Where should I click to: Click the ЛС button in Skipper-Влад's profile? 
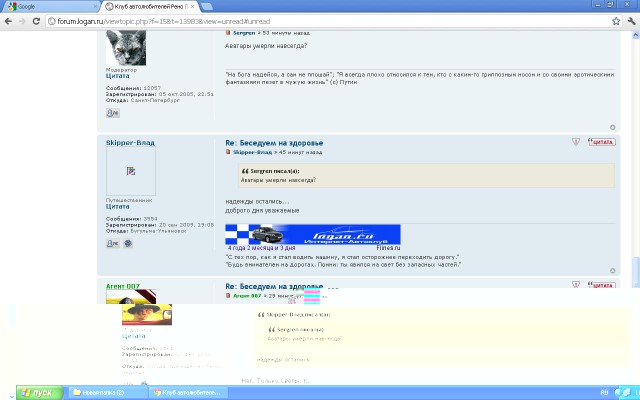pyautogui.click(x=113, y=243)
